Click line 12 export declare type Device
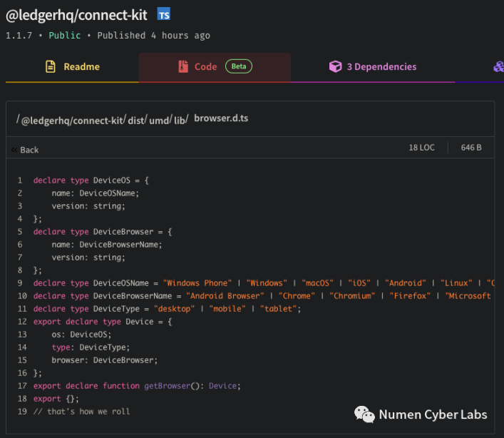The image size is (504, 438). coord(103,322)
